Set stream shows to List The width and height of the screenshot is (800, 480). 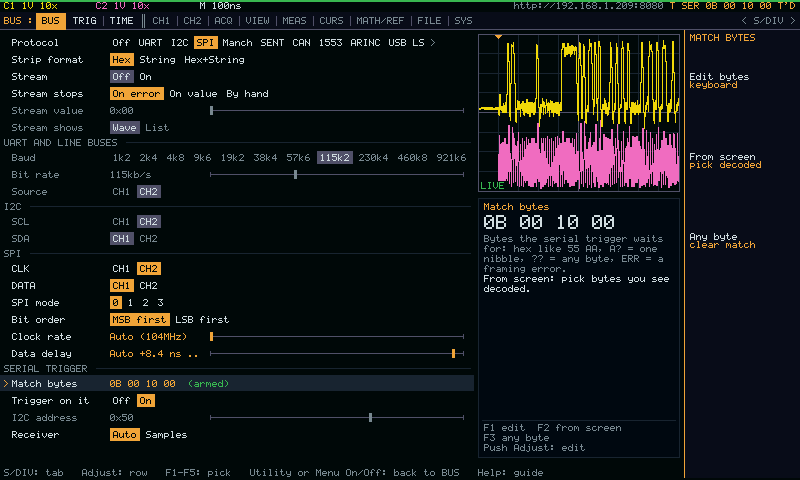(x=157, y=128)
